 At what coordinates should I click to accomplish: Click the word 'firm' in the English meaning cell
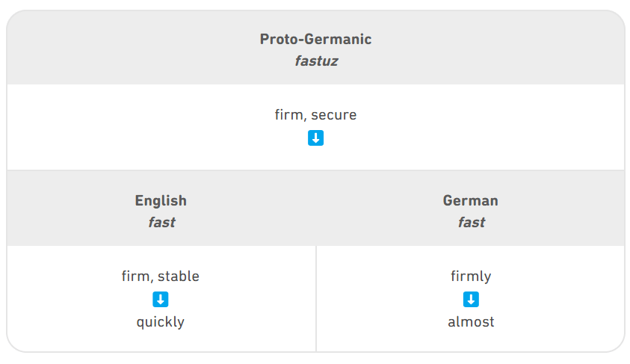[x=136, y=277]
